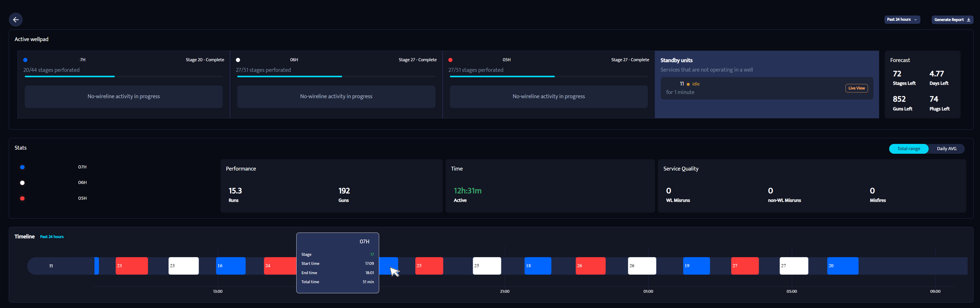The image size is (980, 308).
Task: Open the Past 24 hours dropdown
Action: point(901,20)
